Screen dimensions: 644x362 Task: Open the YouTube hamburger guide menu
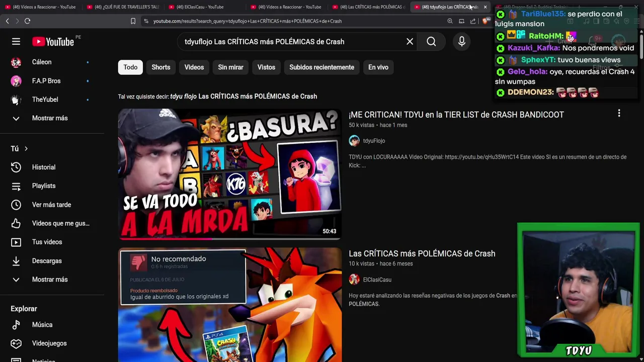16,42
